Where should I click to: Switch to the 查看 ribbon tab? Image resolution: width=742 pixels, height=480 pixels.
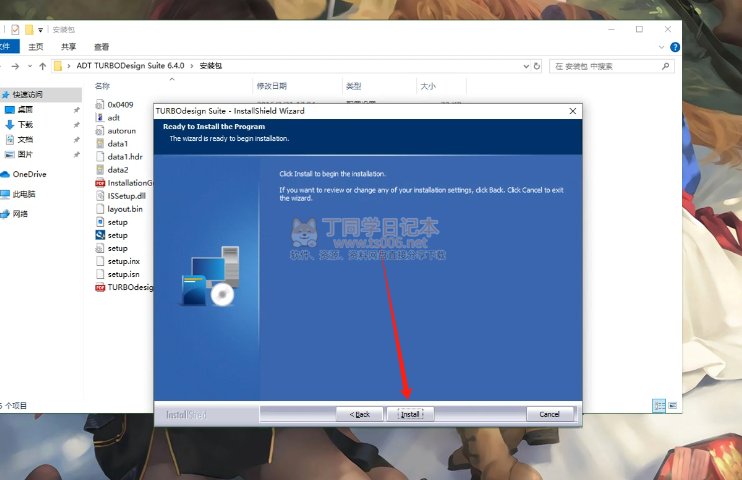[x=101, y=46]
